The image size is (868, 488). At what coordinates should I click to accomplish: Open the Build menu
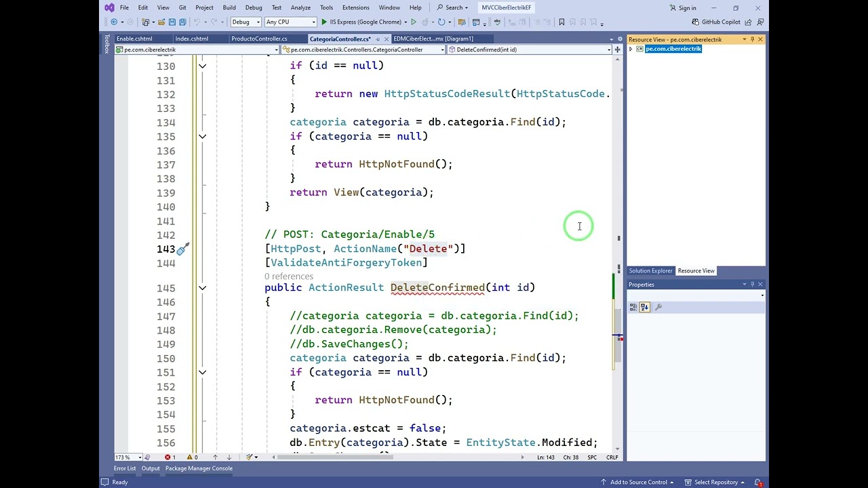[229, 7]
